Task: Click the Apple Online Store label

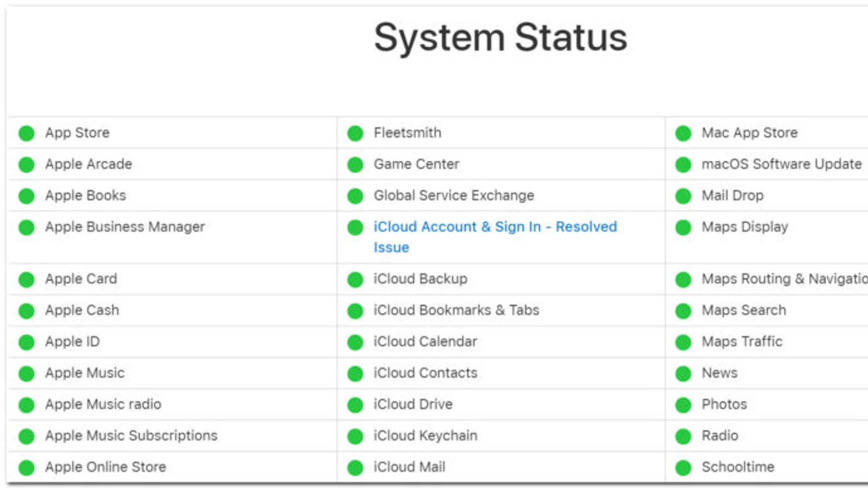Action: coord(105,467)
